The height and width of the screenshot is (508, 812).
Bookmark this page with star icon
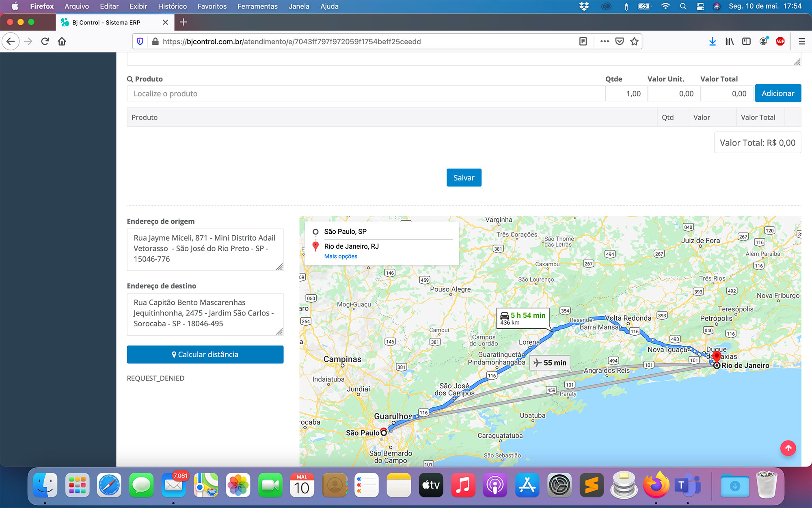pyautogui.click(x=634, y=41)
